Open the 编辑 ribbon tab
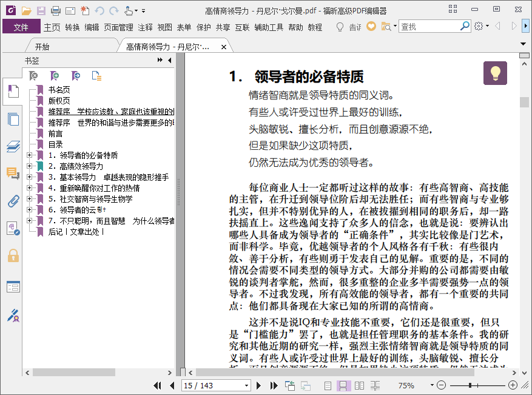The height and width of the screenshot is (395, 532). (92, 27)
